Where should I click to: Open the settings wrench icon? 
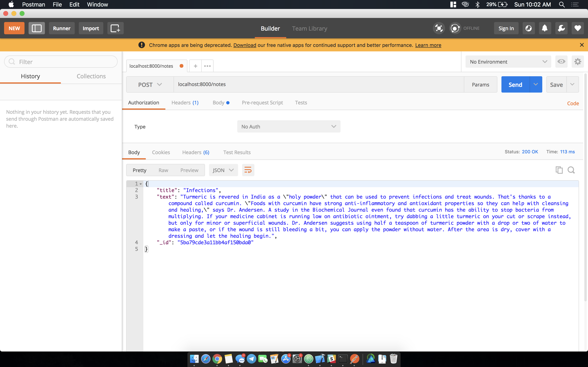pyautogui.click(x=561, y=28)
